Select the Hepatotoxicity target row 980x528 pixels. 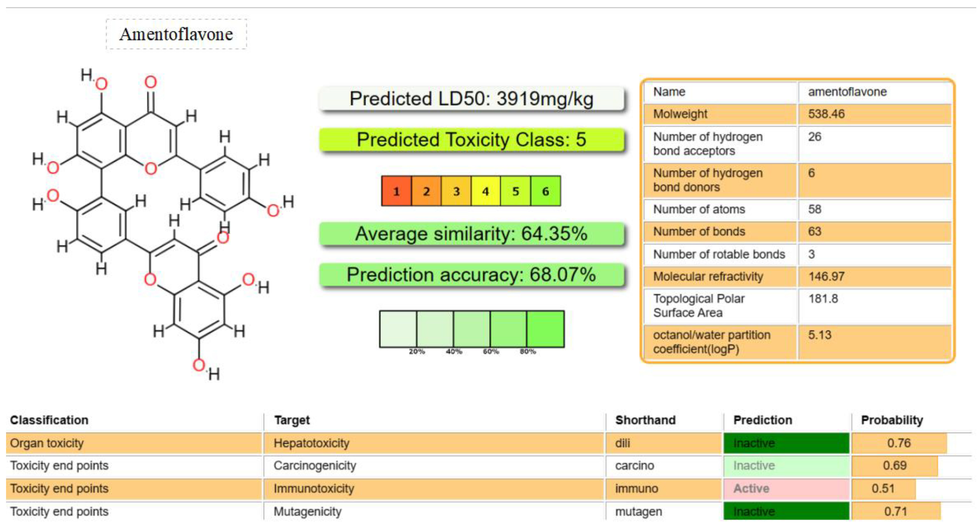coord(311,443)
